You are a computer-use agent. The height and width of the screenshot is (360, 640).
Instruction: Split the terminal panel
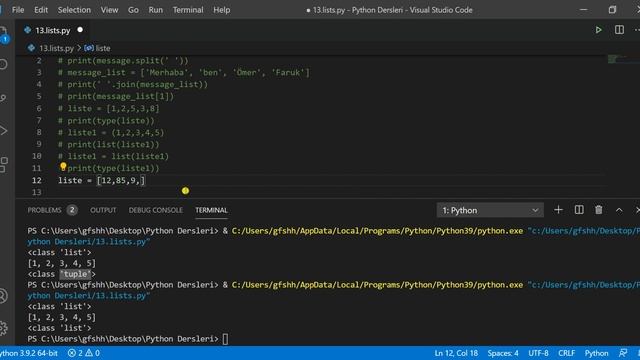click(x=579, y=210)
